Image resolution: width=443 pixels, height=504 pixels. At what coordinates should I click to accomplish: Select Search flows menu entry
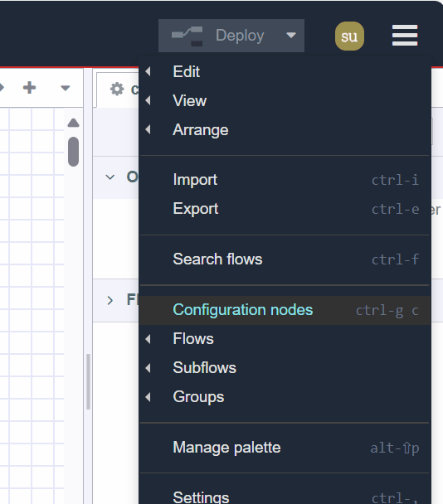(285, 259)
